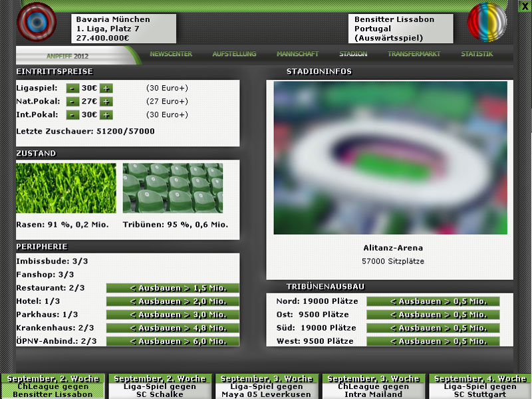Select the Liga-Spiel gegen SC Stuttgart fixture
The width and height of the screenshot is (532, 399).
pyautogui.click(x=480, y=386)
